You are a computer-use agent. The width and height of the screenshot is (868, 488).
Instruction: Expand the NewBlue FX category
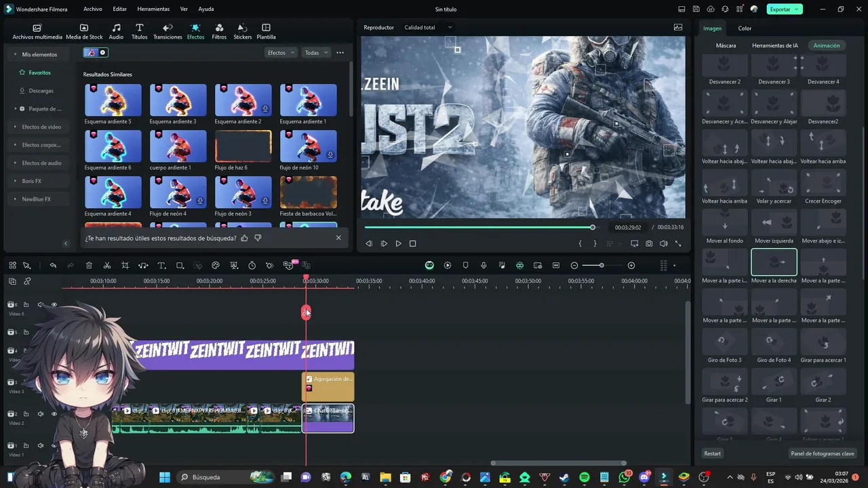pos(16,199)
